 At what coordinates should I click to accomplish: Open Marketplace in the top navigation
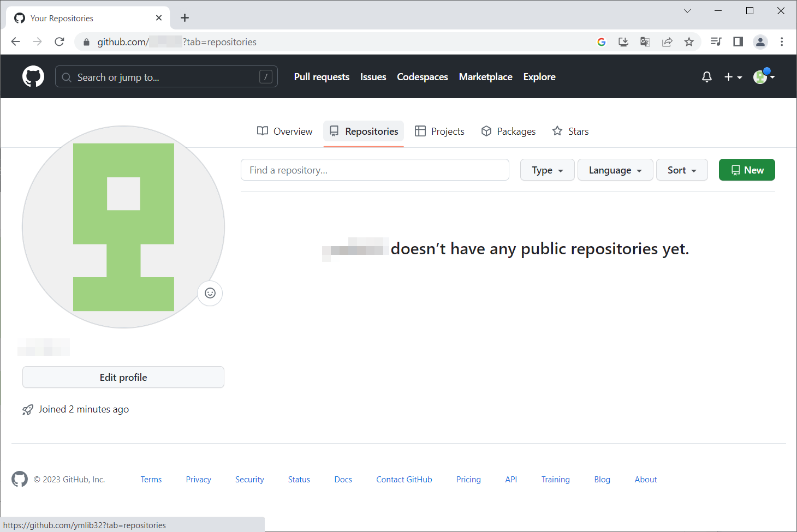(x=485, y=77)
